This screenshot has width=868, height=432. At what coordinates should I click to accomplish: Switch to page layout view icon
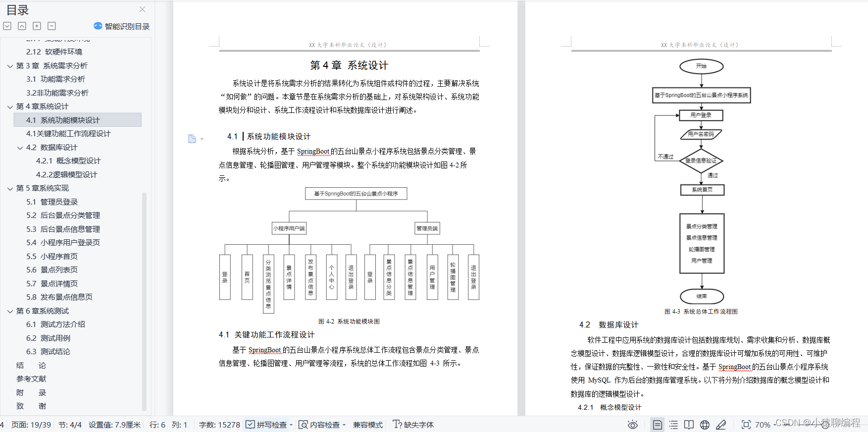point(657,425)
